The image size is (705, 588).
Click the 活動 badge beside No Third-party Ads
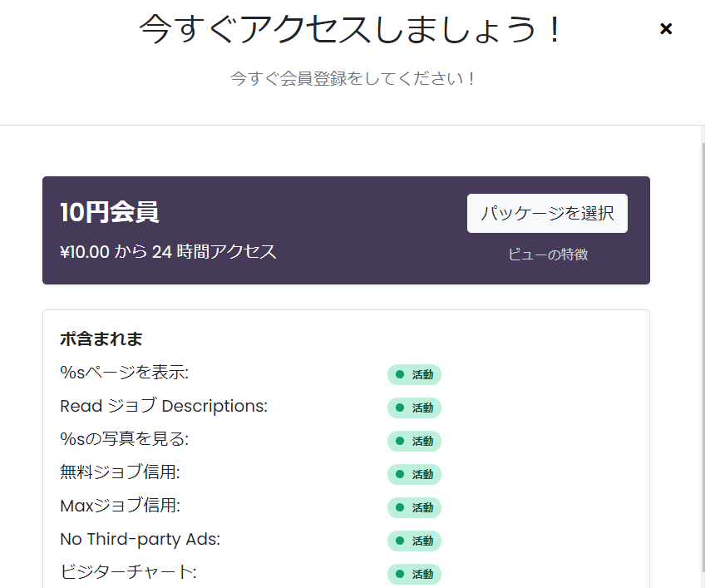click(414, 541)
